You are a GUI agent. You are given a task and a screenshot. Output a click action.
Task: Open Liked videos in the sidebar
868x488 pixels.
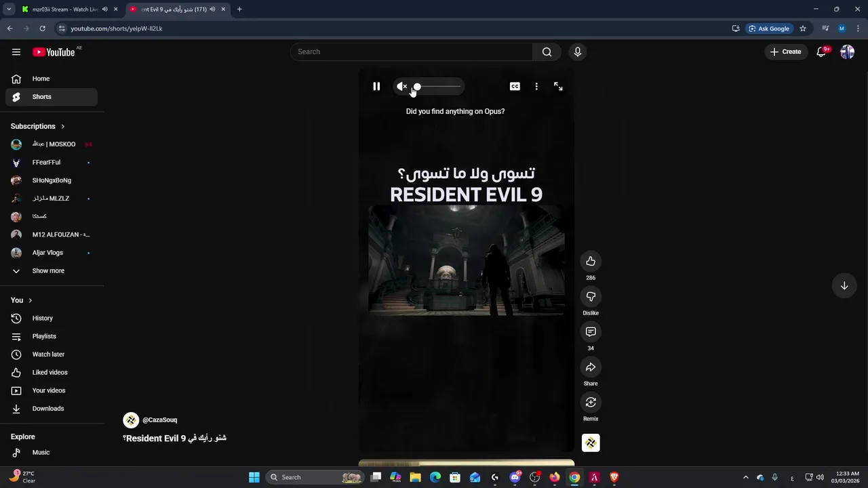click(x=52, y=372)
